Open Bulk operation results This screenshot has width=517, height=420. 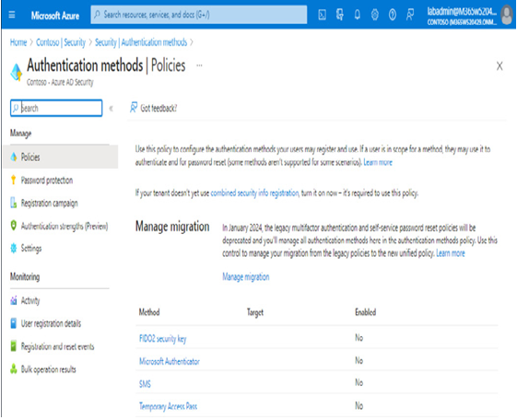click(49, 369)
